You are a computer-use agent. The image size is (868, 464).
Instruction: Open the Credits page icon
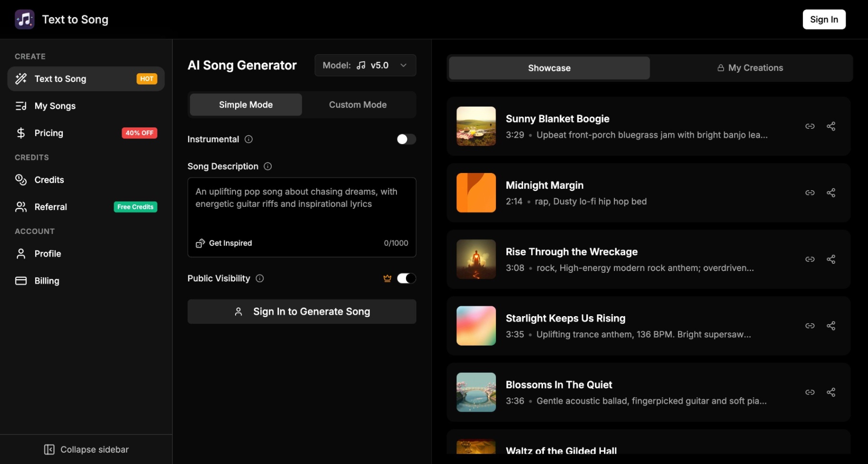click(x=21, y=180)
